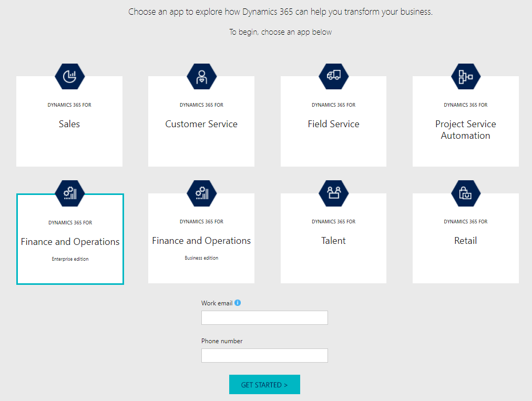The height and width of the screenshot is (401, 532).
Task: Click the GET STARTED button
Action: 264,384
